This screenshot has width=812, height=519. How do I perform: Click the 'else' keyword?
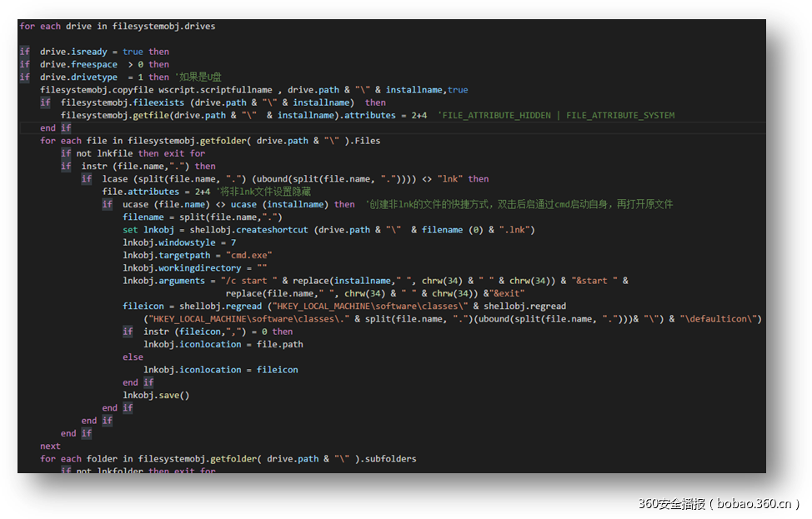tap(133, 357)
